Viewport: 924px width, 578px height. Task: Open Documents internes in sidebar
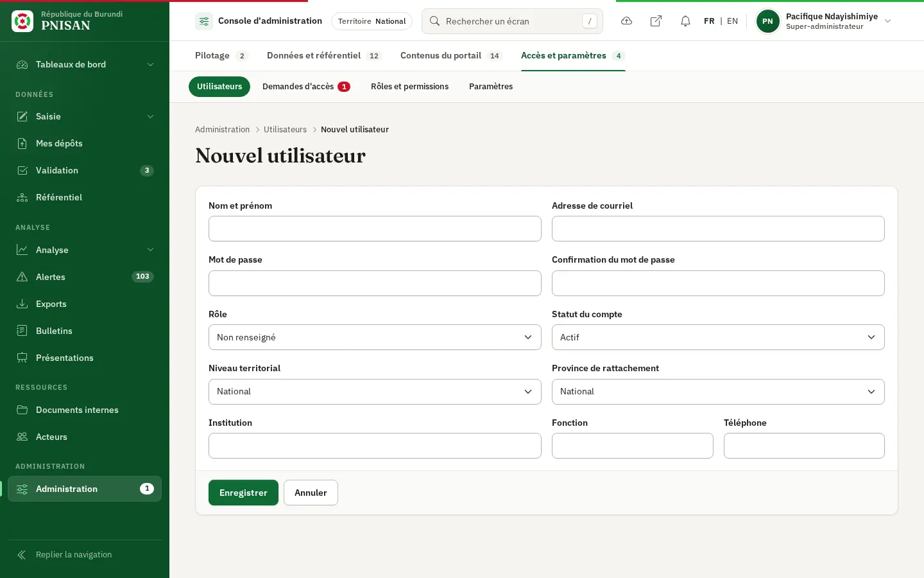pos(85,410)
